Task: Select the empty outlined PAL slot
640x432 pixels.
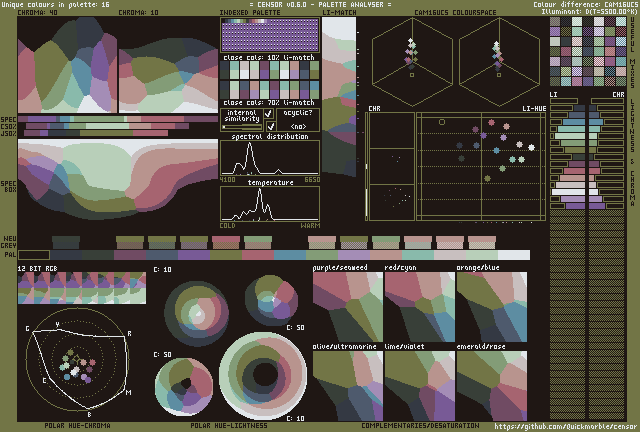Action: pyautogui.click(x=33, y=255)
